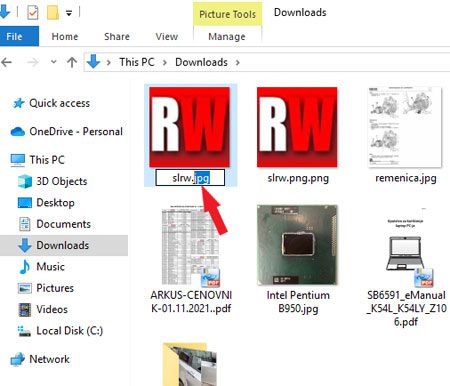The image size is (450, 386).
Task: Select the ARKUS-CENOVNIK PDF thumbnail
Action: click(x=190, y=245)
